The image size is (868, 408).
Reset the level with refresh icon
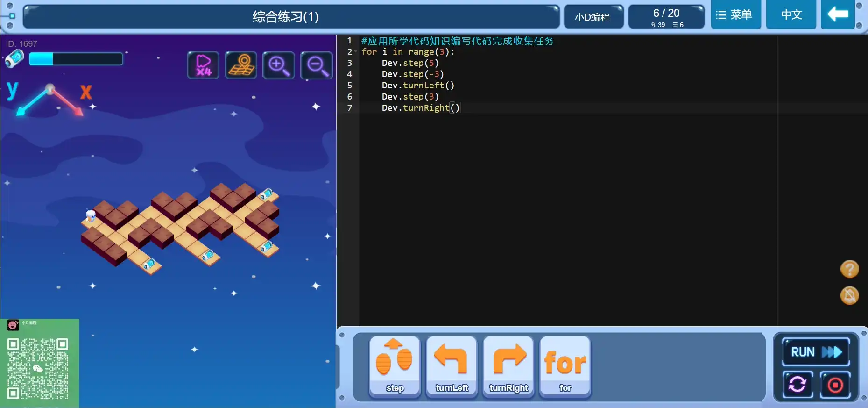[x=797, y=385]
